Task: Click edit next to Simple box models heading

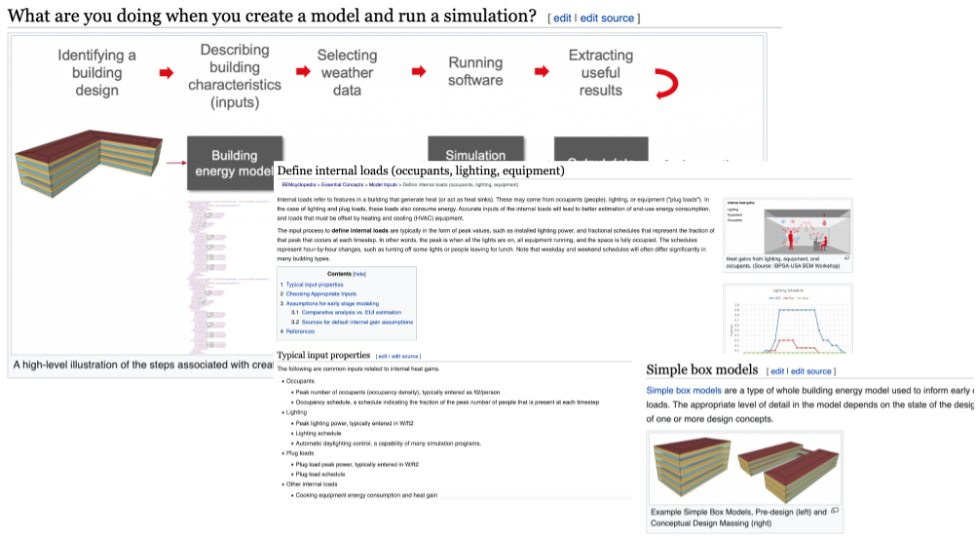Action: point(777,371)
